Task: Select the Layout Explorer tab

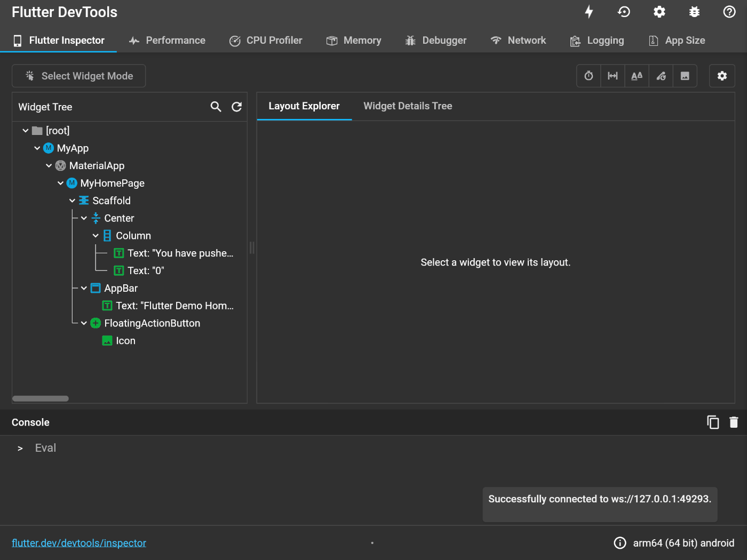Action: [x=304, y=106]
